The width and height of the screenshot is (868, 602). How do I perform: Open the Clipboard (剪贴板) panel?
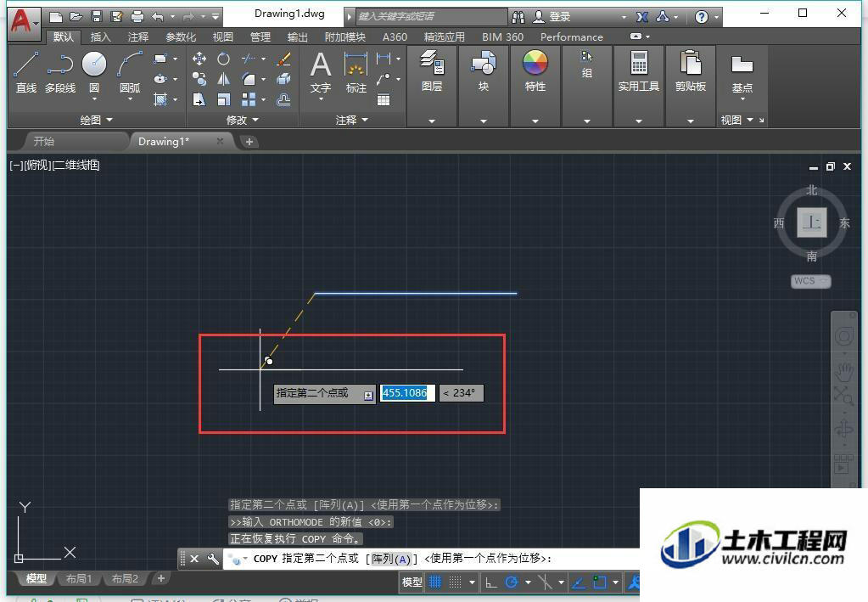(x=691, y=70)
